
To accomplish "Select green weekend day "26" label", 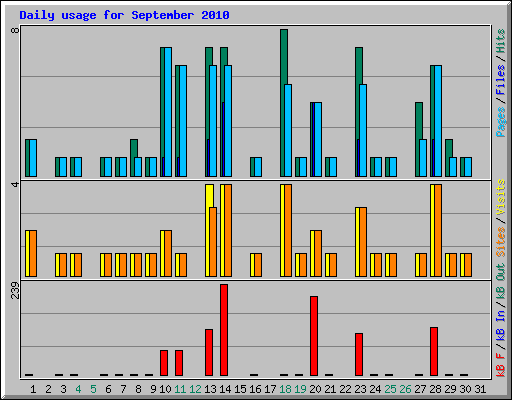I will click(x=405, y=389).
